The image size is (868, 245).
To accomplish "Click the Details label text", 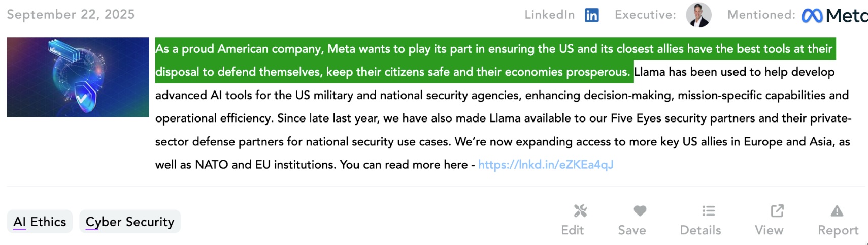I will (700, 230).
